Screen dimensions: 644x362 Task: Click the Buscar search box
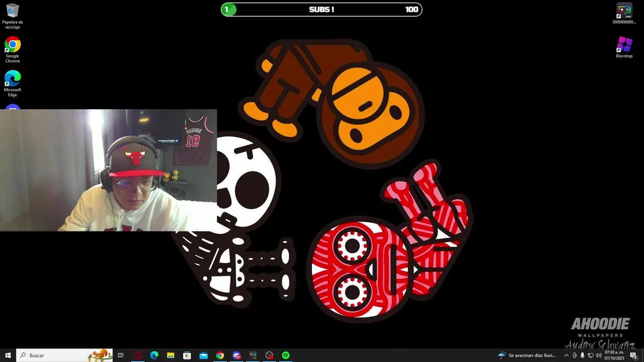64,355
